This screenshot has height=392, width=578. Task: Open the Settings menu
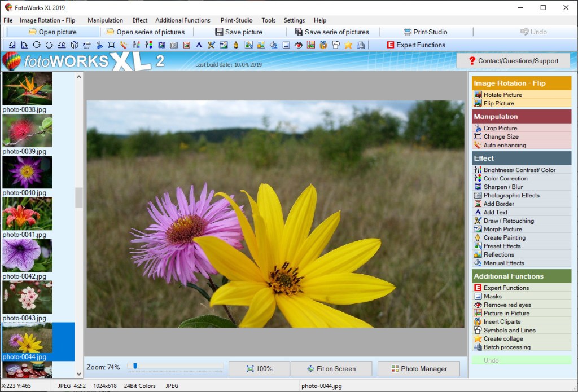294,20
